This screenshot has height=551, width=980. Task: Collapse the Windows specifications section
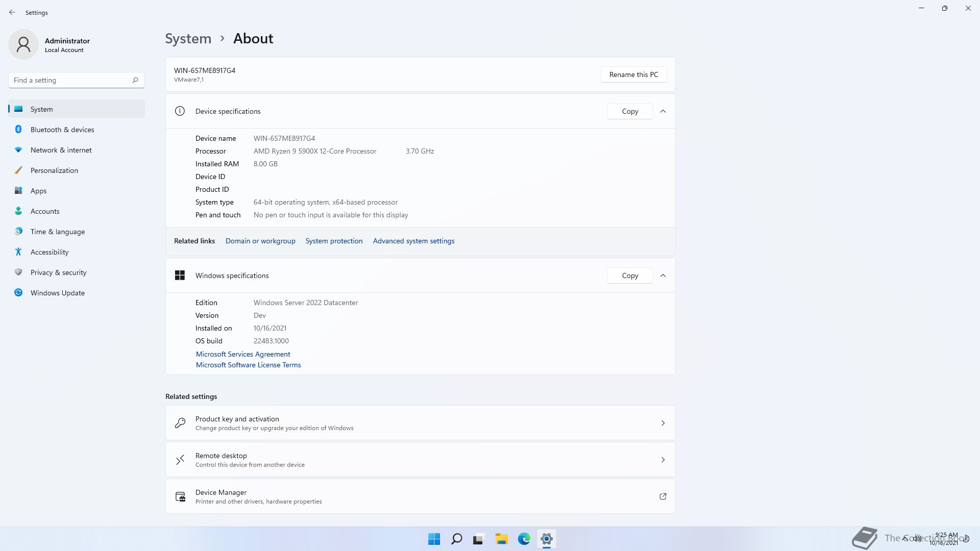click(663, 275)
